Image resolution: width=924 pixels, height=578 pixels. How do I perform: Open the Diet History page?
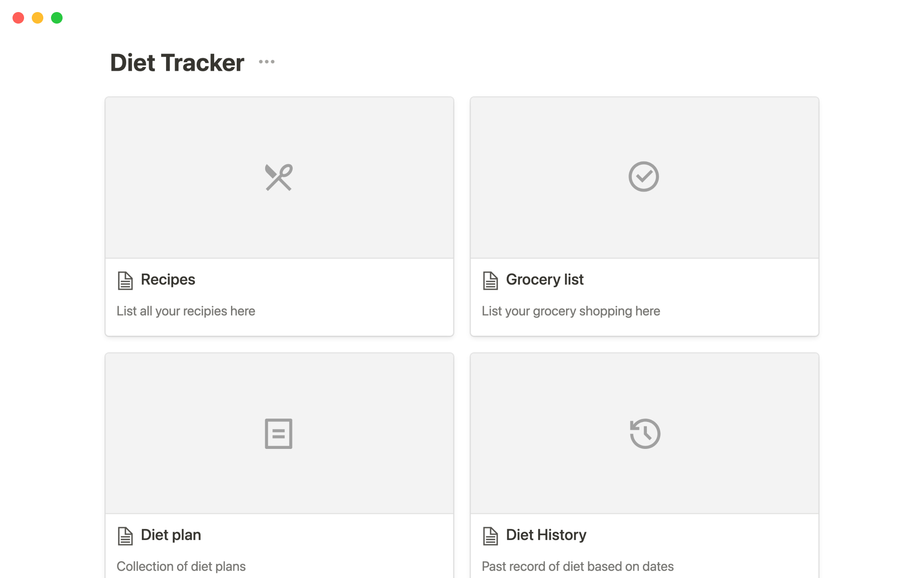coord(546,535)
